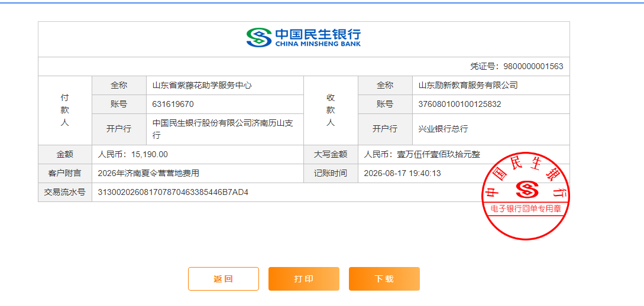644x306 pixels.
Task: Click the 付款人 header cell
Action: [x=65, y=110]
